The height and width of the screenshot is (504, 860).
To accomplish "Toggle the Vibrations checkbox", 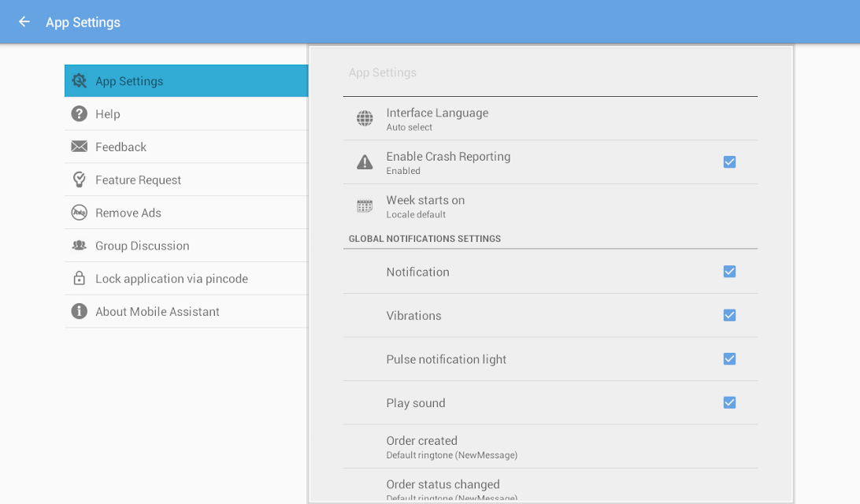I will 729,315.
